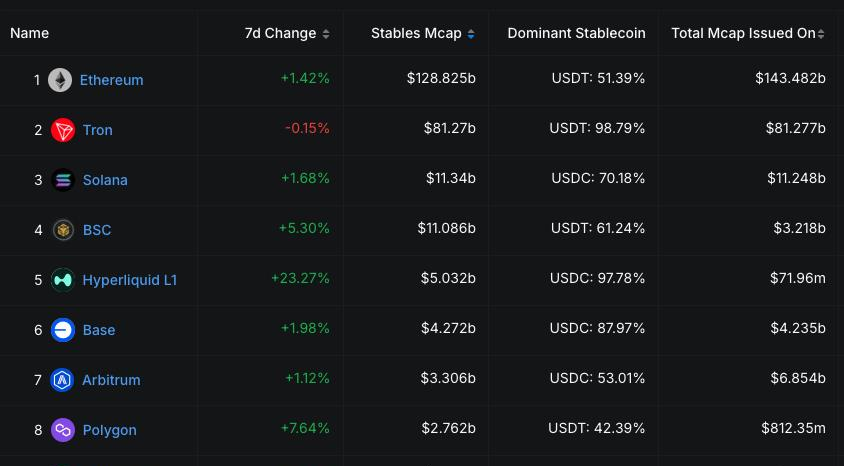
Task: Go to the Solana chain page
Action: click(105, 180)
